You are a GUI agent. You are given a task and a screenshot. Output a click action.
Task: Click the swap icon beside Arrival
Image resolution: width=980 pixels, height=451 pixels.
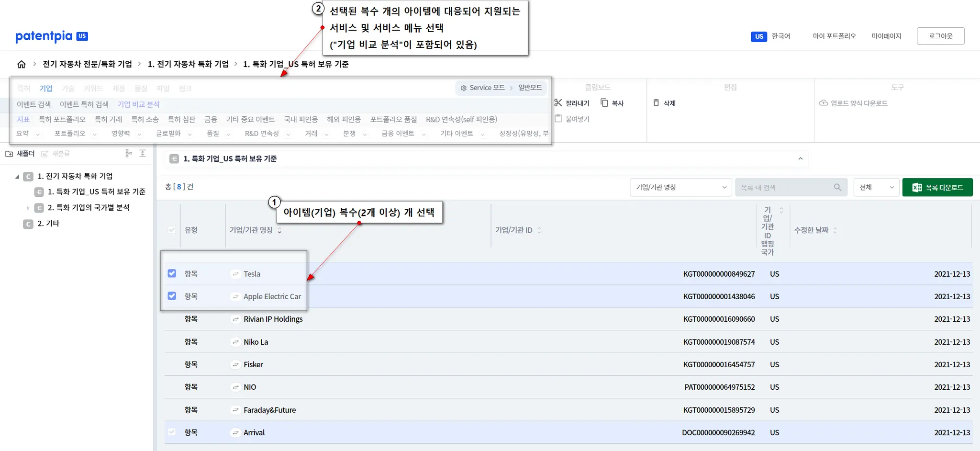click(x=235, y=433)
